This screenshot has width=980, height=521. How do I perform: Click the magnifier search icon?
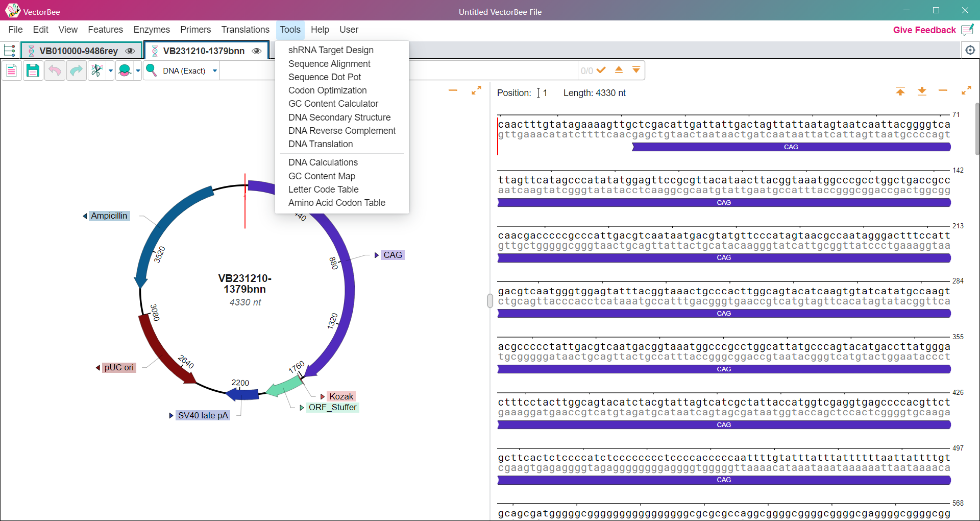pyautogui.click(x=151, y=70)
